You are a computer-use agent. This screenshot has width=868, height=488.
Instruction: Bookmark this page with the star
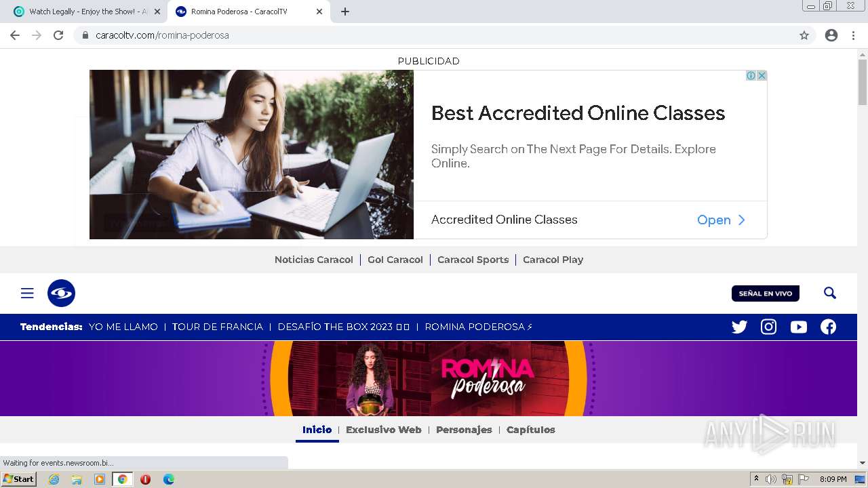[804, 35]
